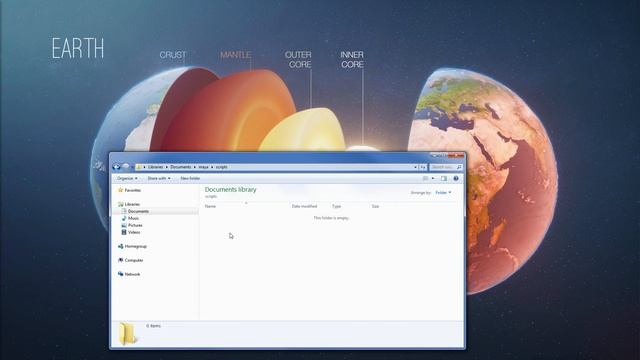The image size is (640, 360).
Task: Open Network in the navigation pane
Action: coord(129,274)
